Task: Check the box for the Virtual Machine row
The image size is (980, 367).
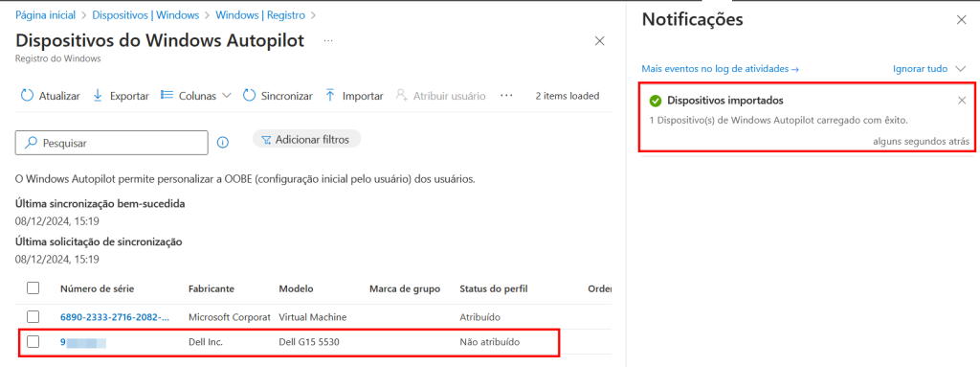Action: tap(33, 317)
